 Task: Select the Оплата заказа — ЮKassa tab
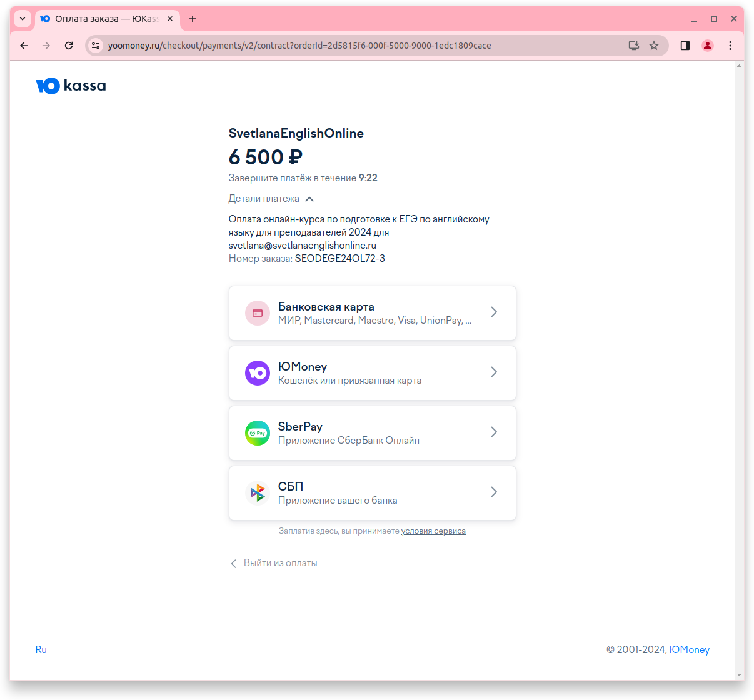click(x=108, y=19)
